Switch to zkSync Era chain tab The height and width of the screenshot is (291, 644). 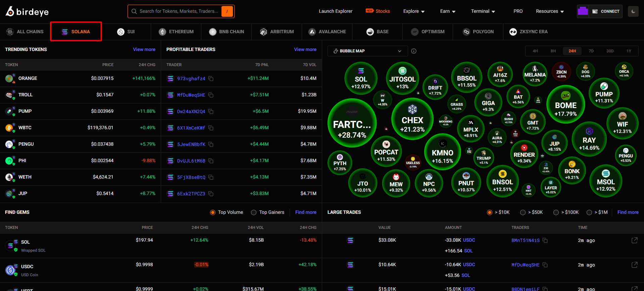(x=529, y=32)
